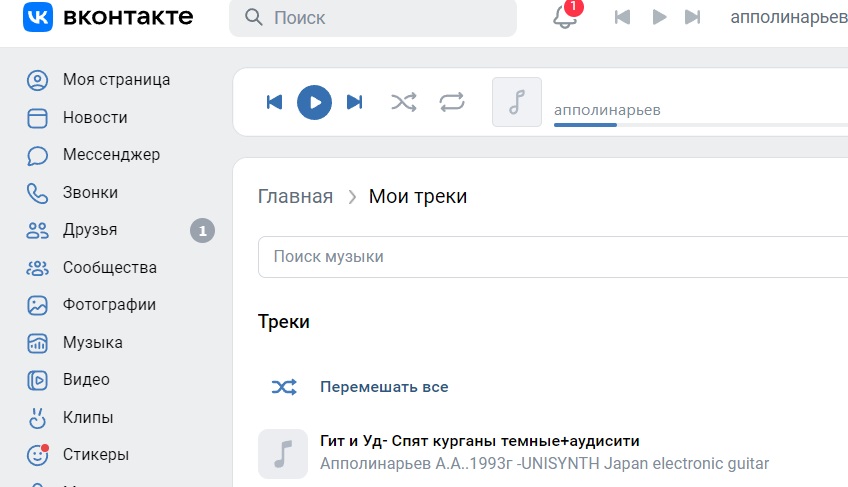Click the top header next track icon
The height and width of the screenshot is (487, 848).
(692, 17)
